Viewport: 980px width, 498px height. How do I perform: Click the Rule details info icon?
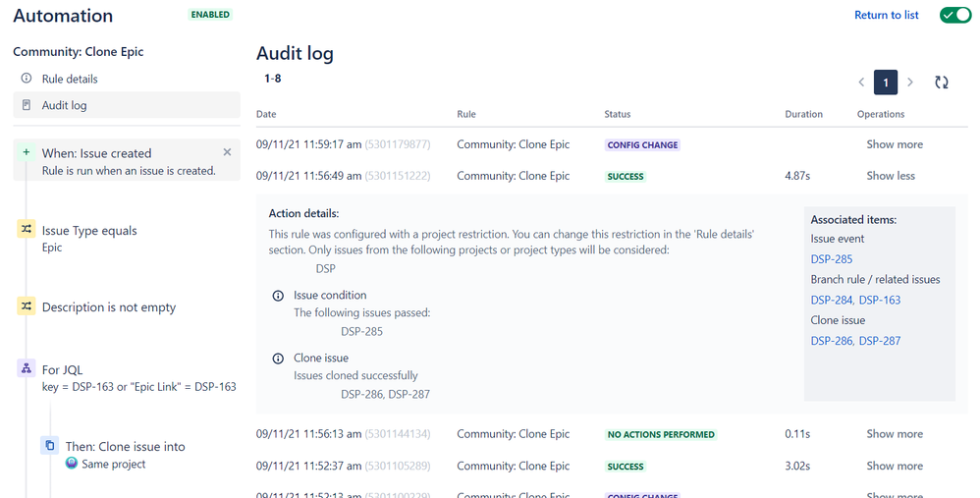tap(27, 79)
